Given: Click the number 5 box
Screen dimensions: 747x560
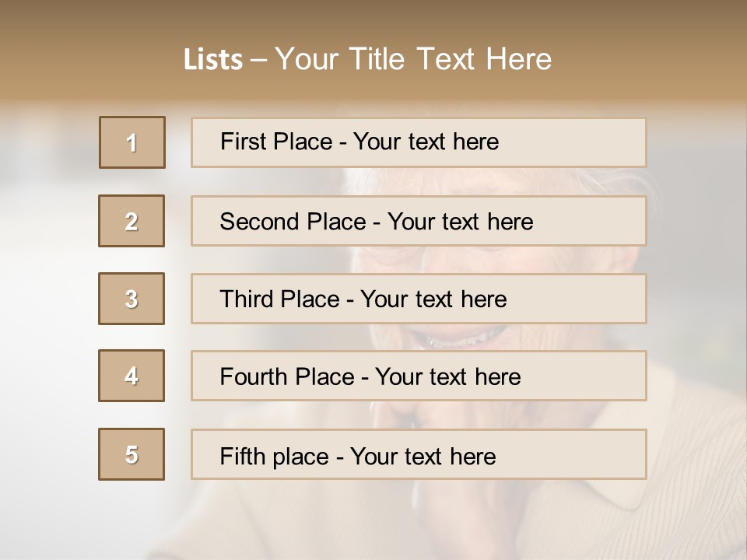Looking at the screenshot, I should [x=132, y=454].
